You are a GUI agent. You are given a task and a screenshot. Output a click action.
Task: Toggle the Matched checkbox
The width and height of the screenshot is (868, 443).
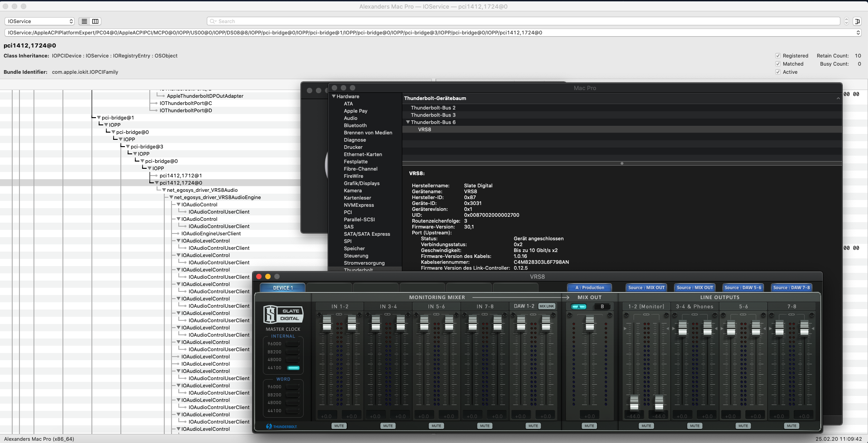click(778, 64)
